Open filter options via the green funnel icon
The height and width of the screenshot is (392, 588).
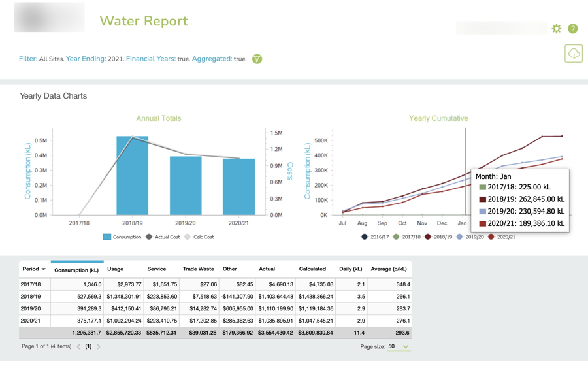pos(257,59)
